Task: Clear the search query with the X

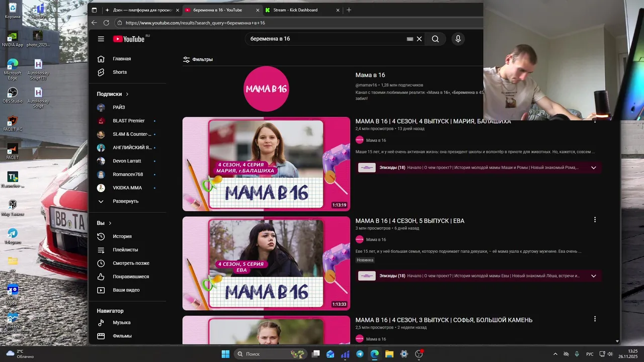Action: pos(419,39)
